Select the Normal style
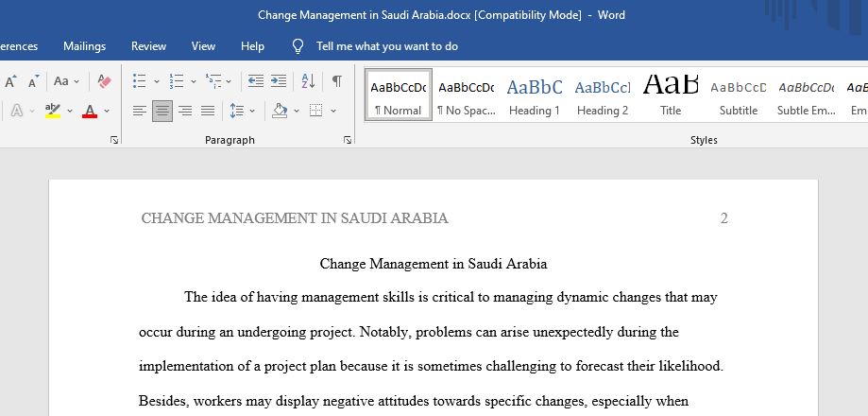868x416 pixels. [x=398, y=95]
